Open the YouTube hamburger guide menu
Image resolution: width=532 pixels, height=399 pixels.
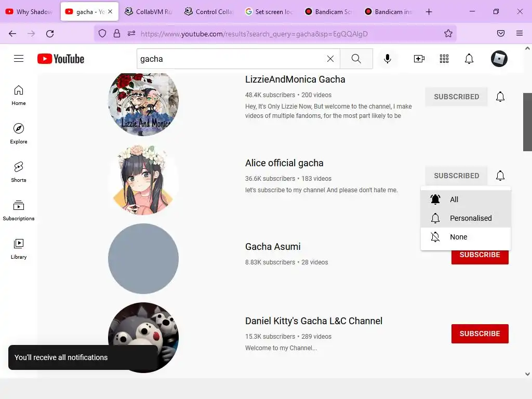[19, 59]
